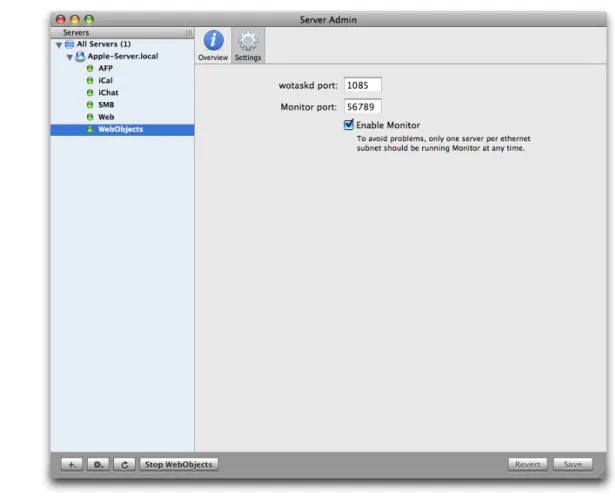Screen dimensions: 615x499
Task: Collapse the All Servers disclosure triangle
Action: click(x=59, y=45)
